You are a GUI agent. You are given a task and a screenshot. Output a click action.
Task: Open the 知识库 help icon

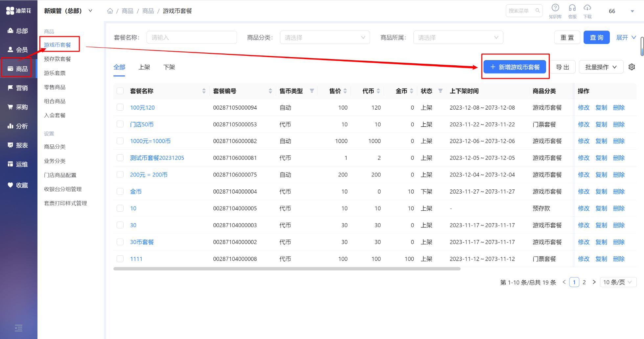(555, 8)
